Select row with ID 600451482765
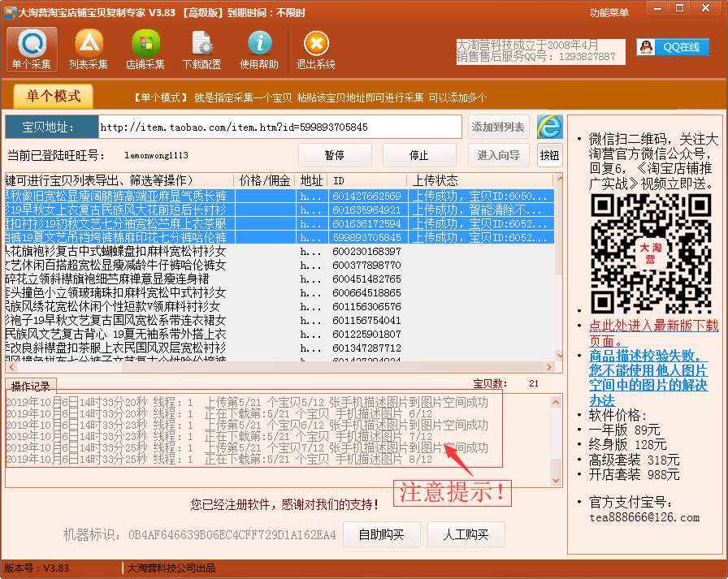 pos(279,279)
